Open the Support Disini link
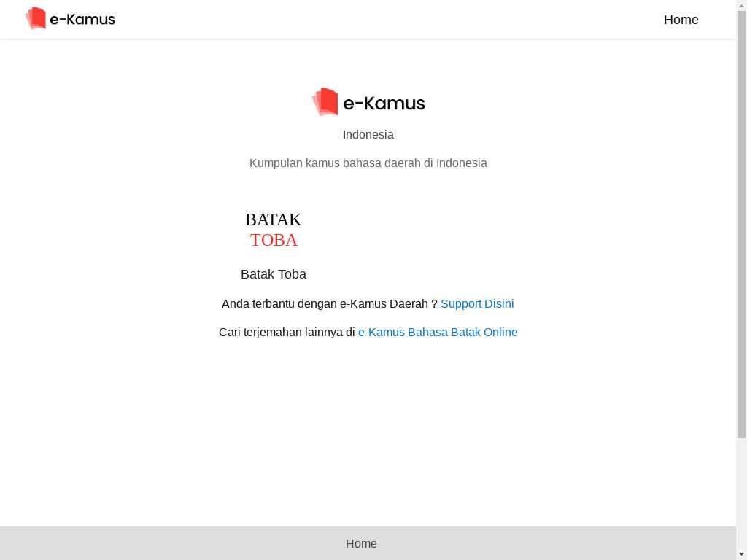 click(477, 304)
